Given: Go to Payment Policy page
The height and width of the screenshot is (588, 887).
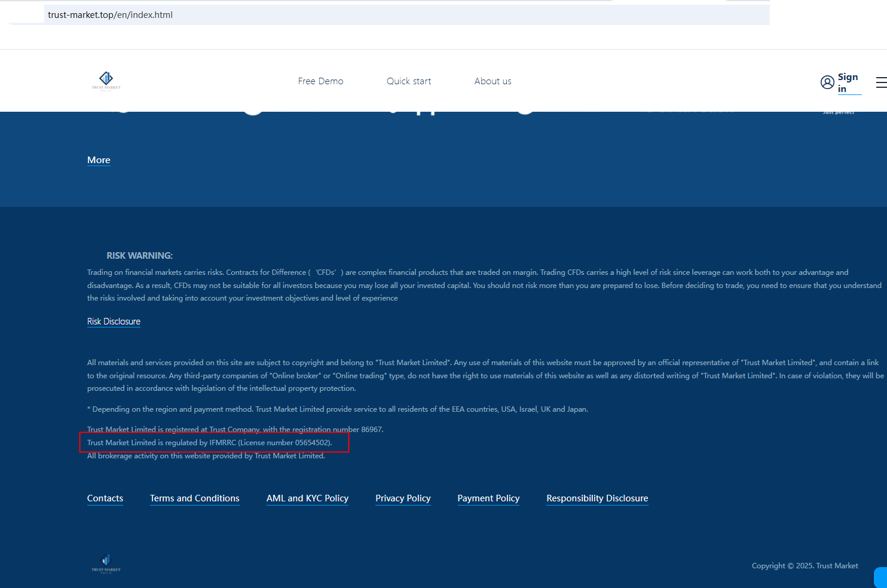Looking at the screenshot, I should [x=488, y=498].
